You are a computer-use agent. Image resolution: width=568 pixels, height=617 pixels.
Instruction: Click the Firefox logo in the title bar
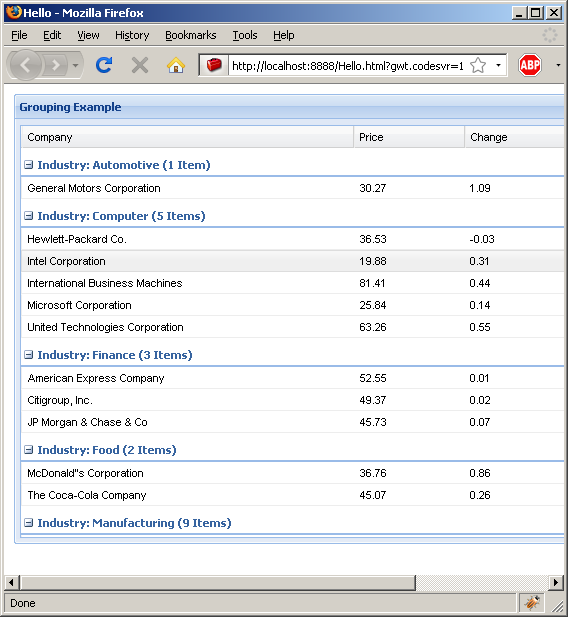pos(13,12)
